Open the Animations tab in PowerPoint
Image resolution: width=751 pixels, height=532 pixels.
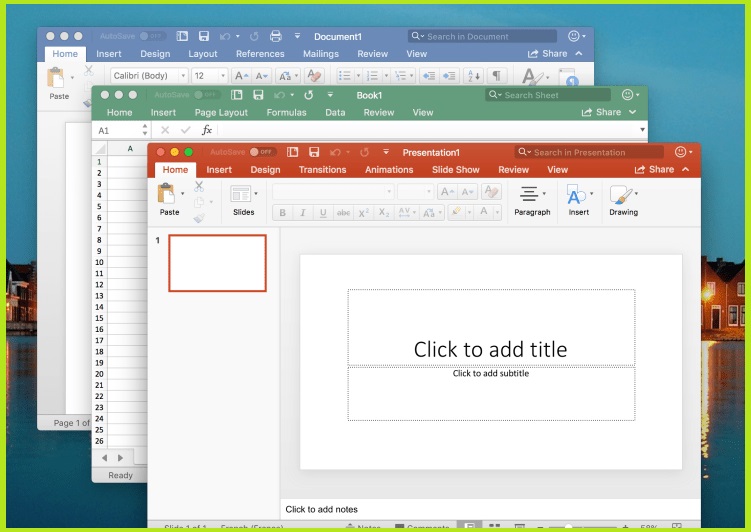(389, 170)
